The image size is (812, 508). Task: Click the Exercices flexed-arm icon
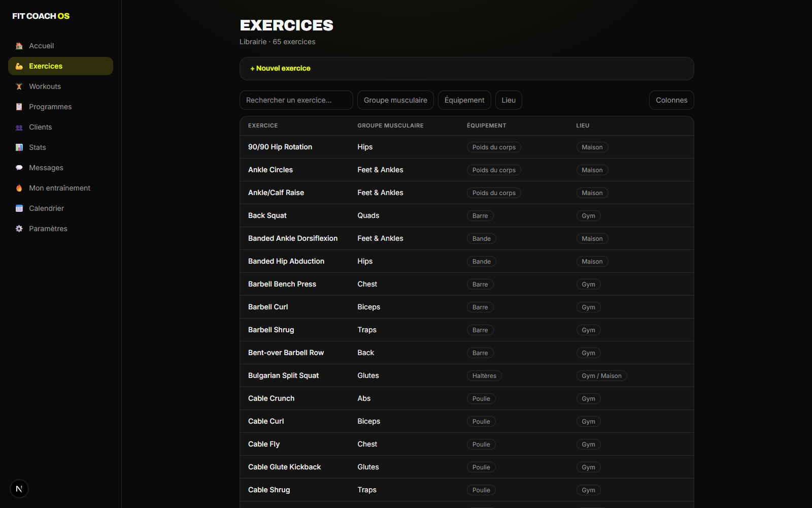19,66
